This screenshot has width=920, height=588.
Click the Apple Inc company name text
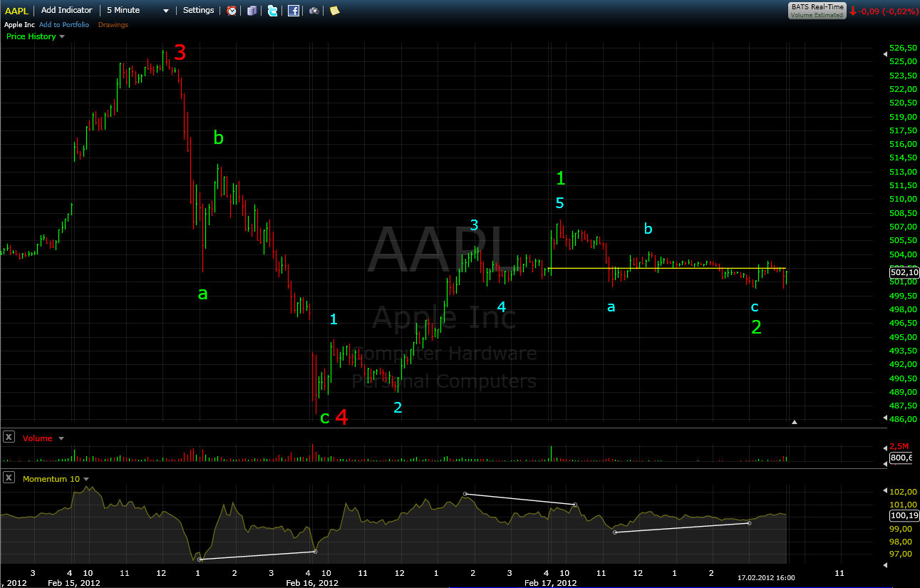(x=19, y=24)
